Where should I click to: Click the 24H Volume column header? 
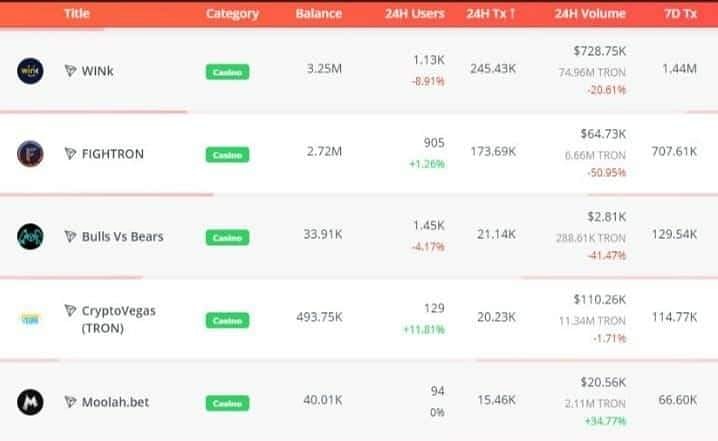(590, 14)
